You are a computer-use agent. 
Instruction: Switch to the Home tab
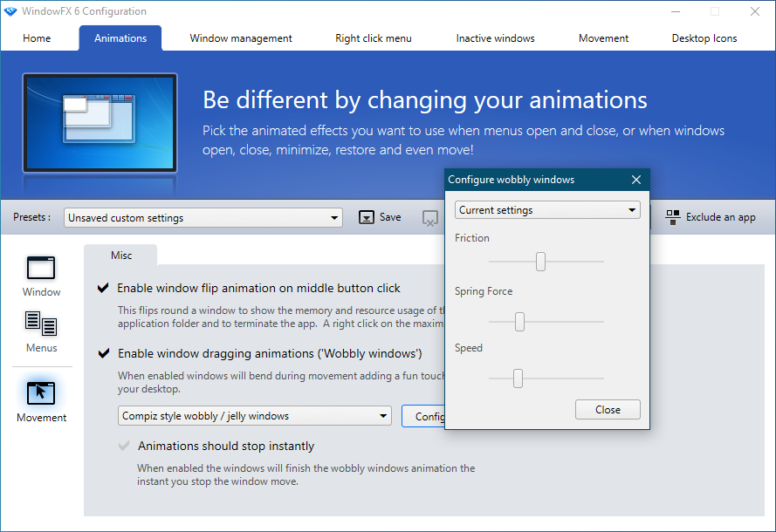[37, 38]
